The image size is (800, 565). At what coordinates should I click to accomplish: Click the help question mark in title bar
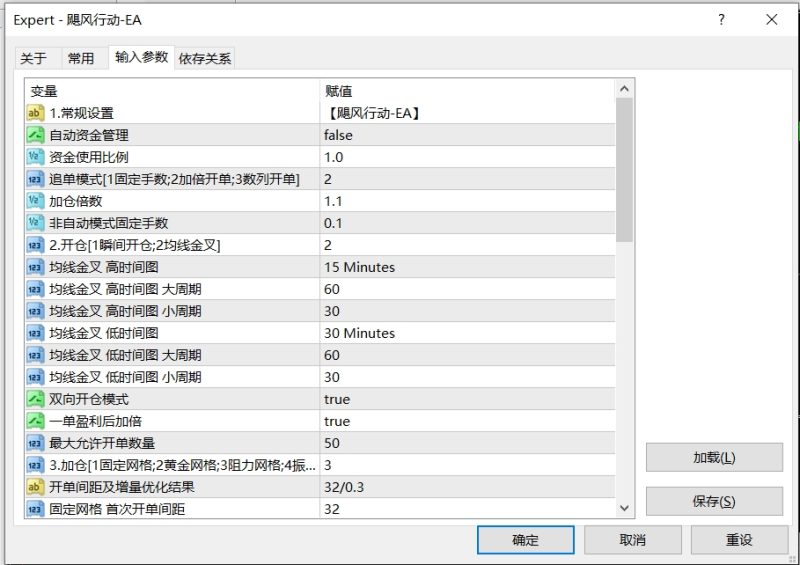[x=721, y=19]
